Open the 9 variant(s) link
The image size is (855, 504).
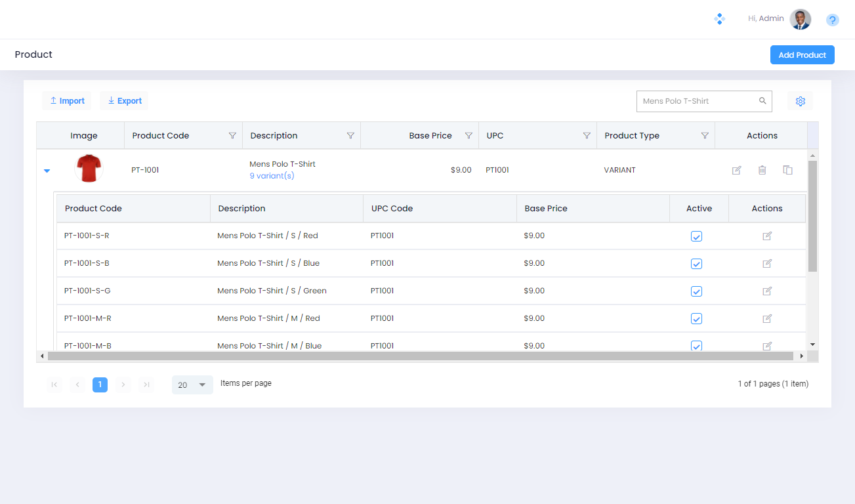272,176
